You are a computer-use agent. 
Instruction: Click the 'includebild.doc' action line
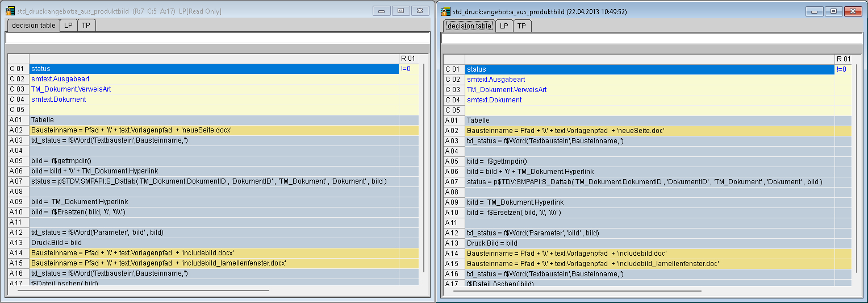coord(650,254)
